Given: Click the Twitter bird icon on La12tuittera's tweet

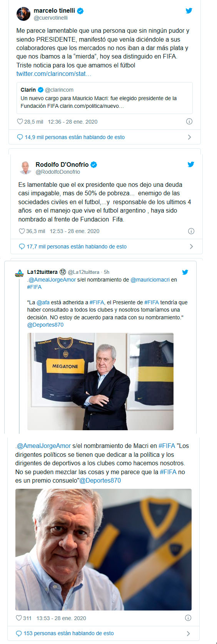Looking at the screenshot, I should (x=185, y=272).
